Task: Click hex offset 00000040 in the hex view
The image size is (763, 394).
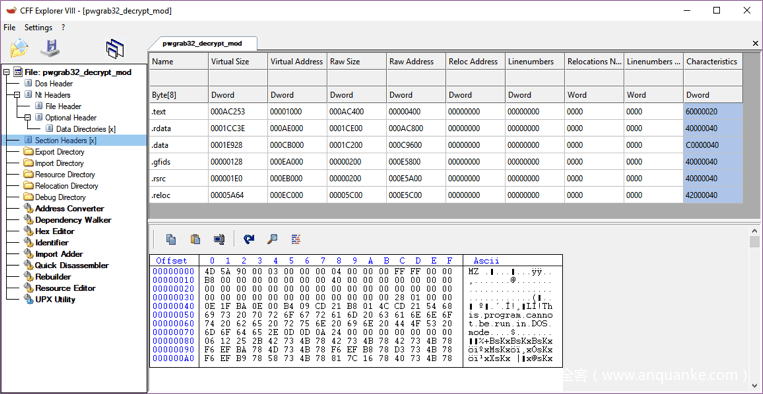Action: tap(174, 306)
